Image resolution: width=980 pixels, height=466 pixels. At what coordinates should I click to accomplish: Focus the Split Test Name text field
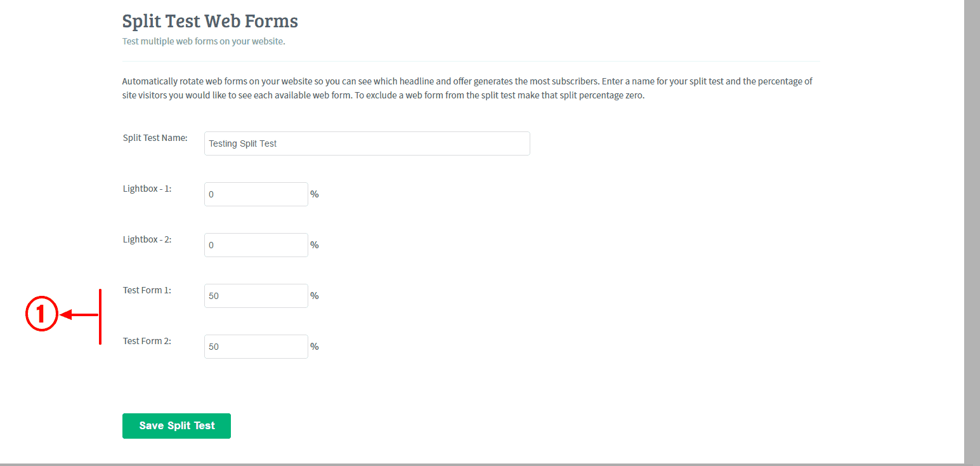[367, 143]
